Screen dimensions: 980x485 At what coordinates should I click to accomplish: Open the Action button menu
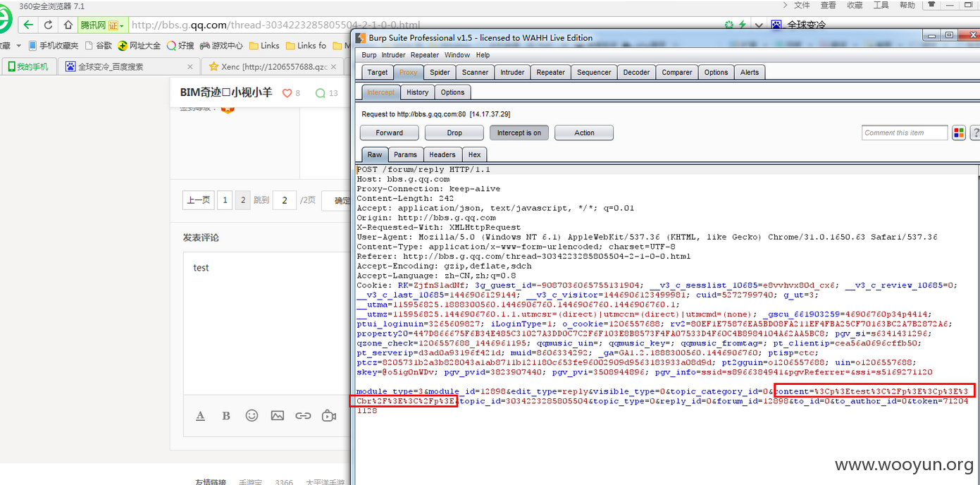tap(584, 133)
